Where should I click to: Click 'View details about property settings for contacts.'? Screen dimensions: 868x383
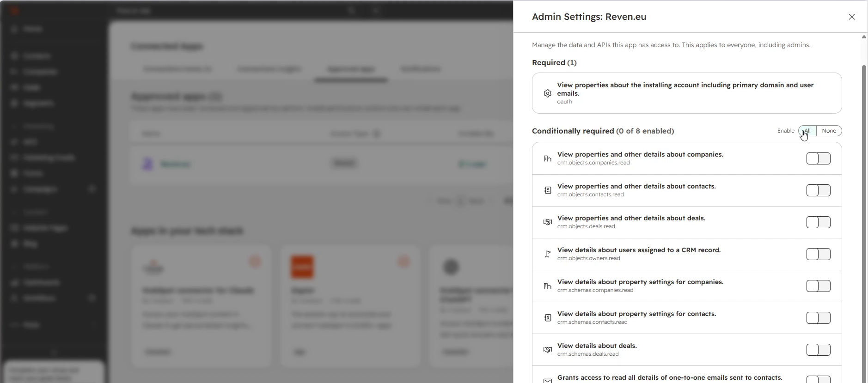tap(636, 314)
